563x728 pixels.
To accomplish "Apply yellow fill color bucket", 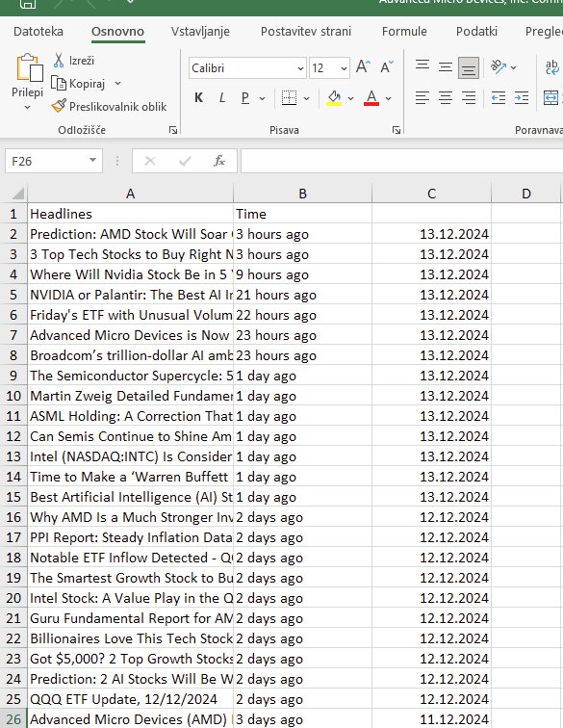I will point(334,98).
